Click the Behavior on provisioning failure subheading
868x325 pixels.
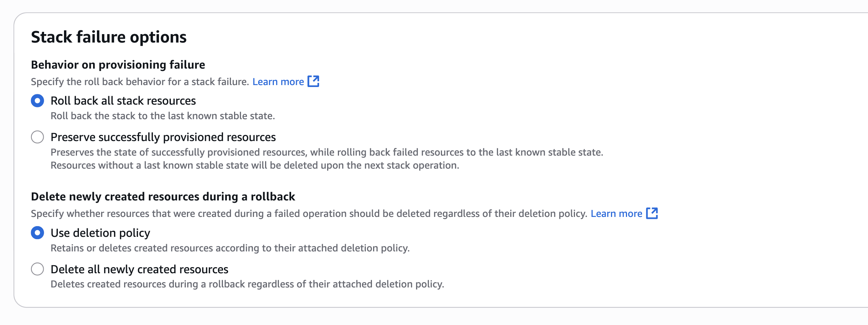tap(118, 65)
